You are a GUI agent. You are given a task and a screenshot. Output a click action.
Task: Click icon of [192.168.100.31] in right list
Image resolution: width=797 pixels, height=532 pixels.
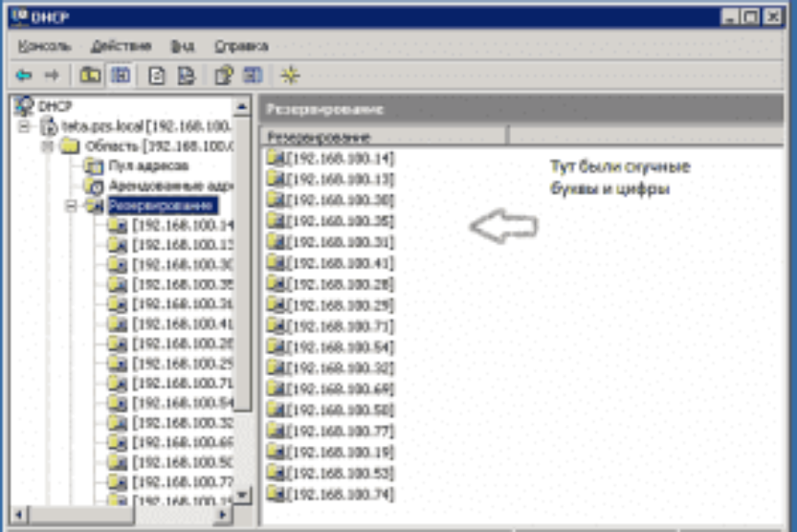(x=276, y=242)
